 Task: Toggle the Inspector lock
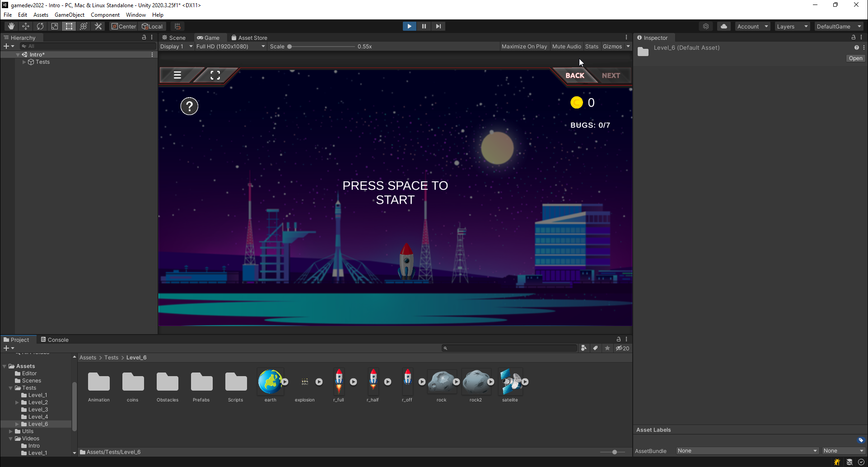click(853, 38)
